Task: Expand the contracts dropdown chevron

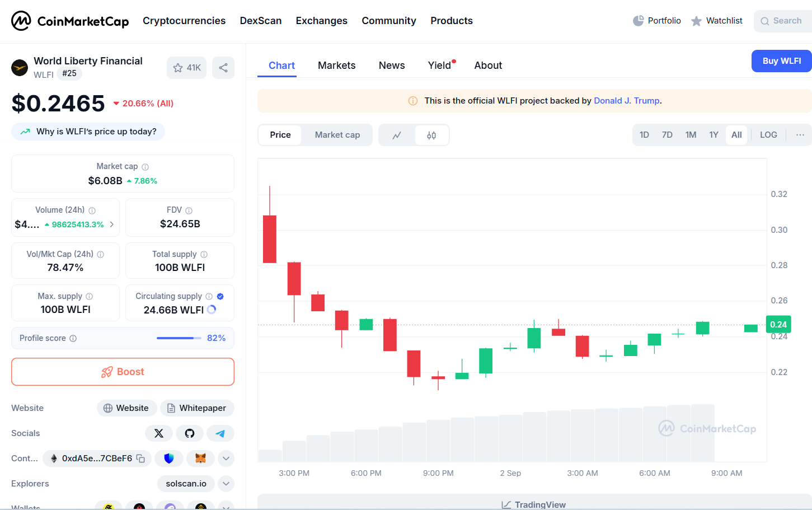Action: 226,458
